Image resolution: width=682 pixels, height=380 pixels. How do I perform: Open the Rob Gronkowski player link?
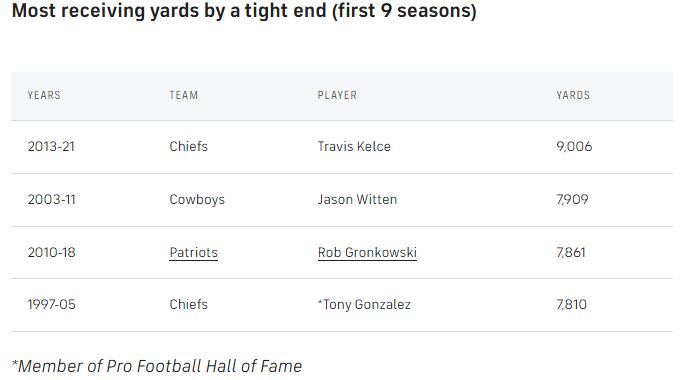pos(367,252)
